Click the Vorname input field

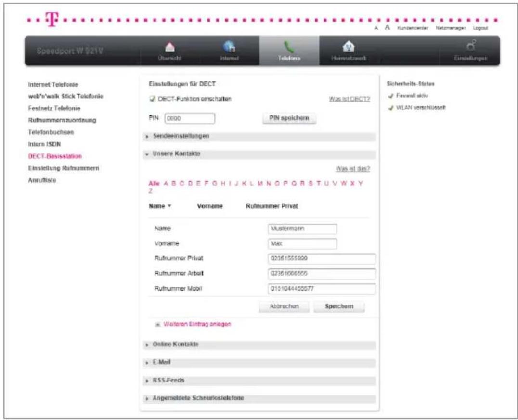(x=302, y=244)
